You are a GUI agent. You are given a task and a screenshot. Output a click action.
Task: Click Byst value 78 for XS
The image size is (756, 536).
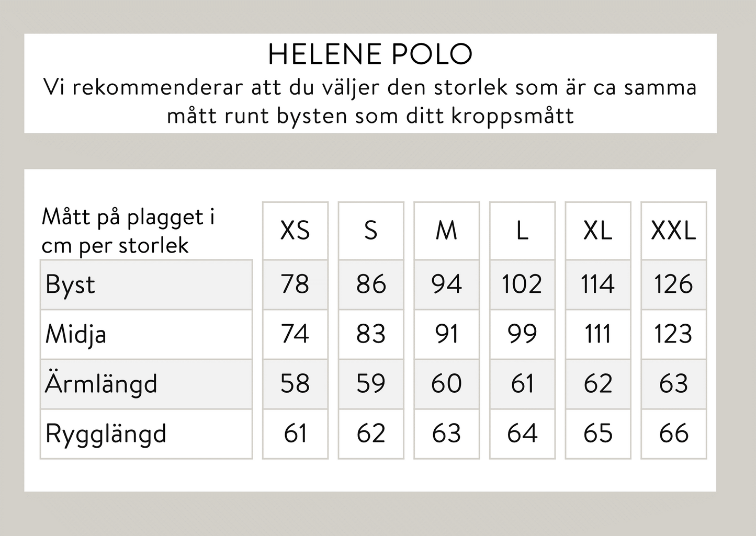pos(295,284)
